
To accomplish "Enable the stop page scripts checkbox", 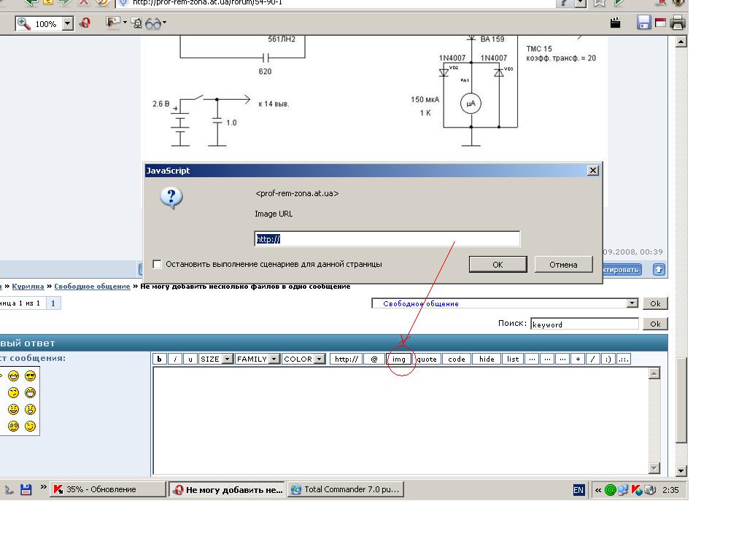I will (x=157, y=264).
